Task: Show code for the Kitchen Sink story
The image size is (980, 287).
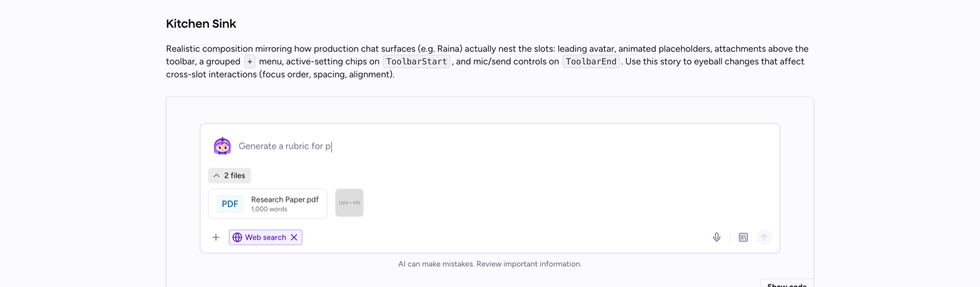Action: (786, 283)
